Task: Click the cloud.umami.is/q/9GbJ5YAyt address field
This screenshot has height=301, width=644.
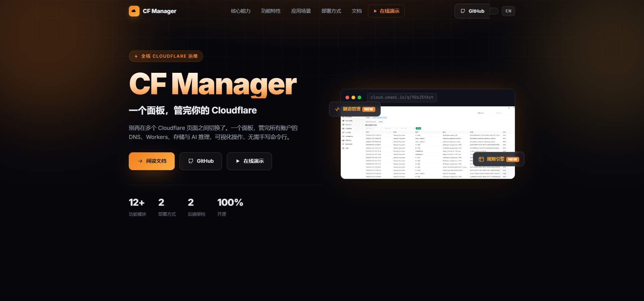Action: click(x=402, y=98)
